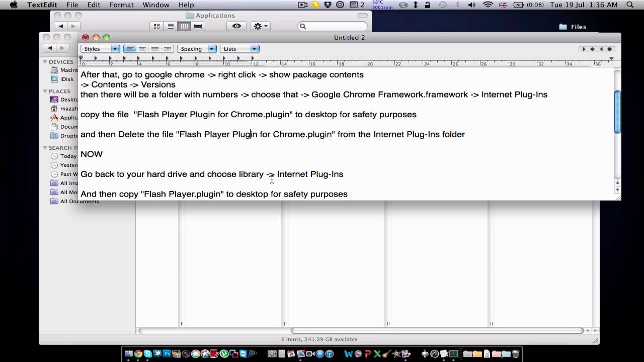The image size is (644, 362).
Task: Open the Action gear menu in Applications window
Action: pyautogui.click(x=261, y=26)
